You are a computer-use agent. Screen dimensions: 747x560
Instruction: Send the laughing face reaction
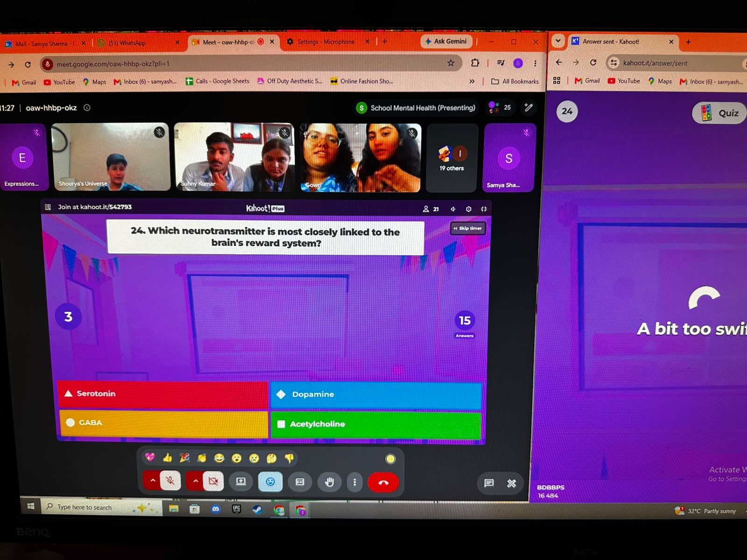219,458
